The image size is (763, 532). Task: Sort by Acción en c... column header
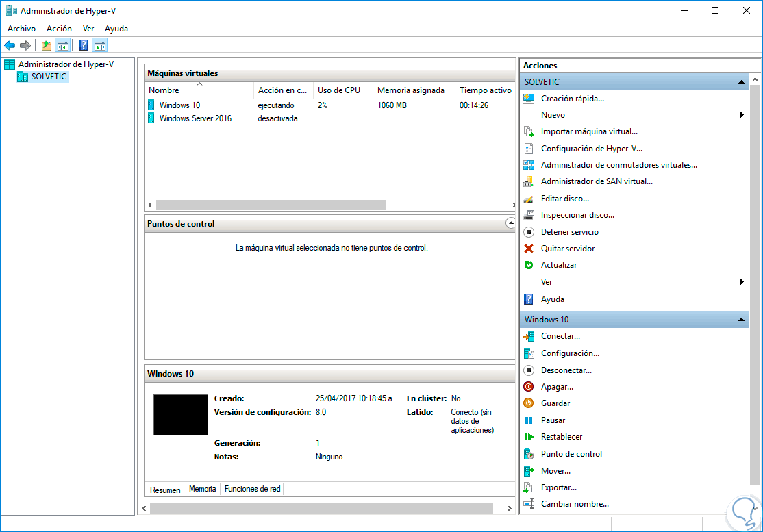[x=284, y=90]
